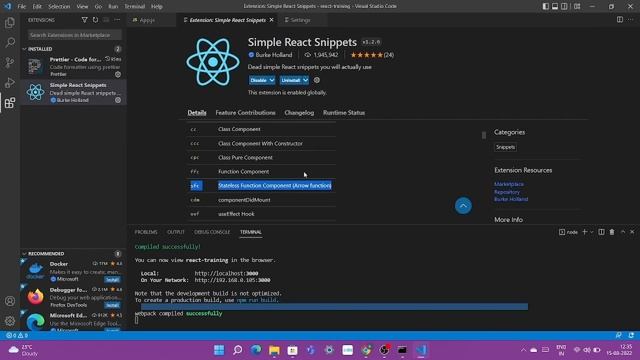Open the Manage gear in activity bar
640x360 pixels.
[10, 321]
